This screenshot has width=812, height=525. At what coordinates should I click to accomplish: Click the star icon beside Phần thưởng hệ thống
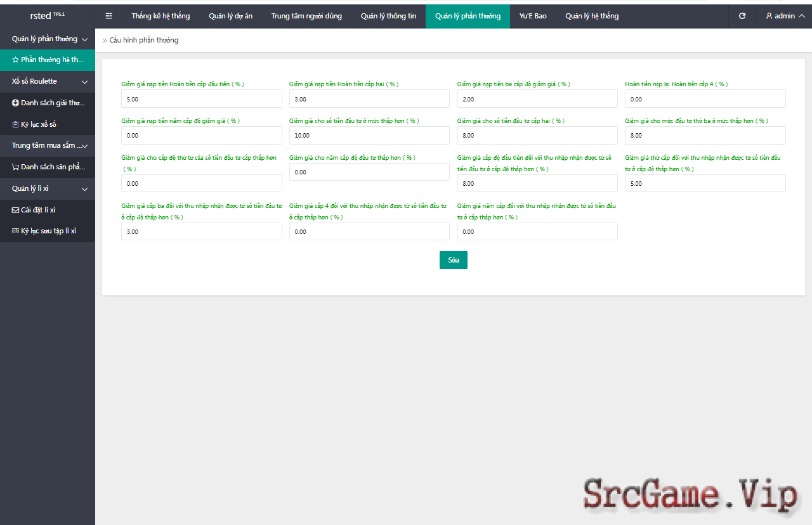15,60
